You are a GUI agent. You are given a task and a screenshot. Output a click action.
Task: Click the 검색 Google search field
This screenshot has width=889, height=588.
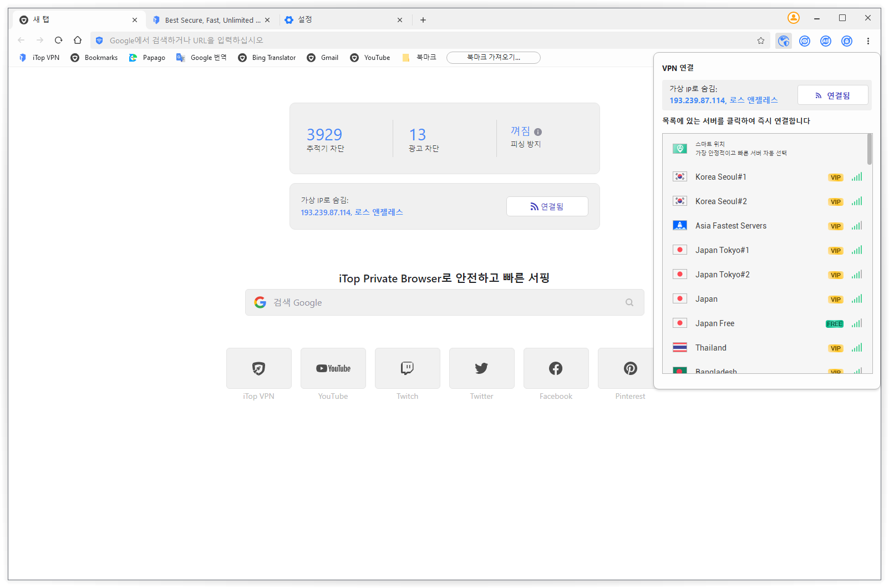click(444, 302)
